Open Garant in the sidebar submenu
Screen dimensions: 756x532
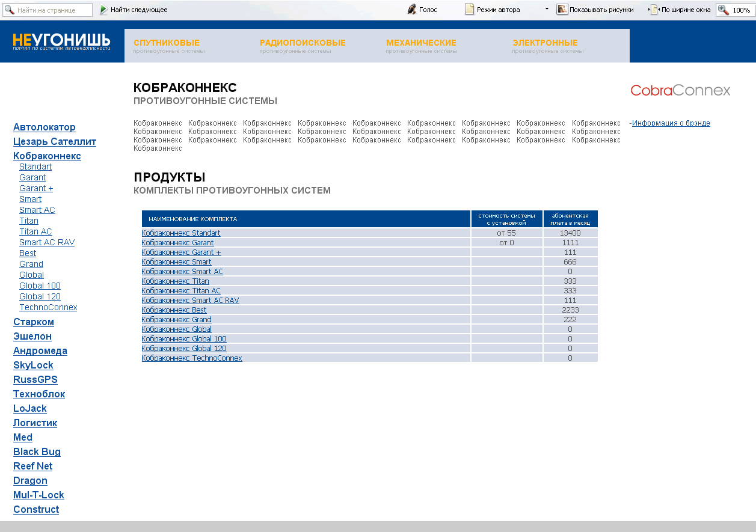(32, 177)
